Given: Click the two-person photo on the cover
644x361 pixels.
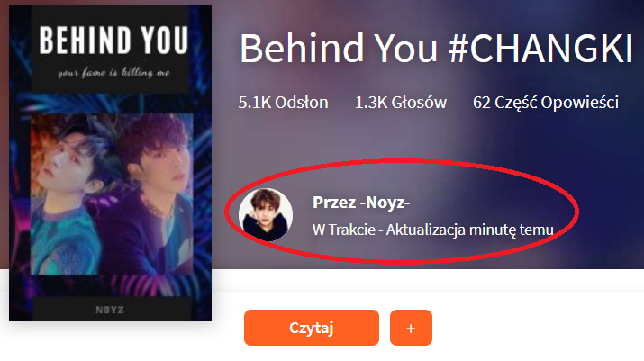Looking at the screenshot, I should point(112,194).
